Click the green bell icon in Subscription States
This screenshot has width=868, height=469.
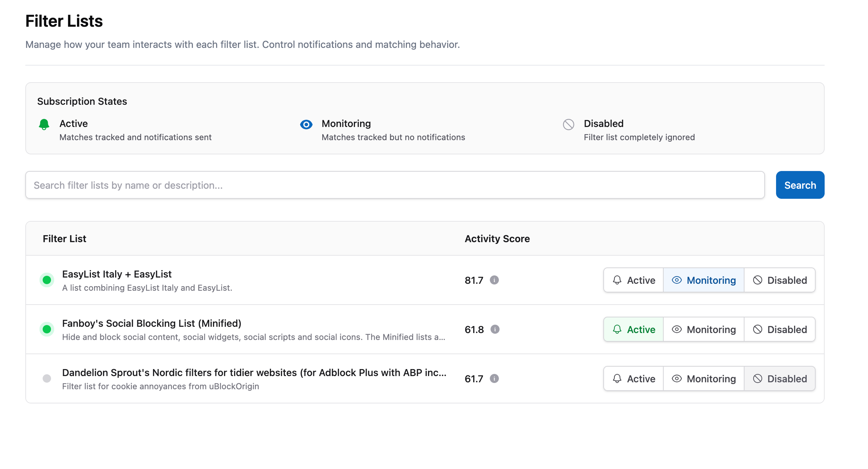(44, 125)
